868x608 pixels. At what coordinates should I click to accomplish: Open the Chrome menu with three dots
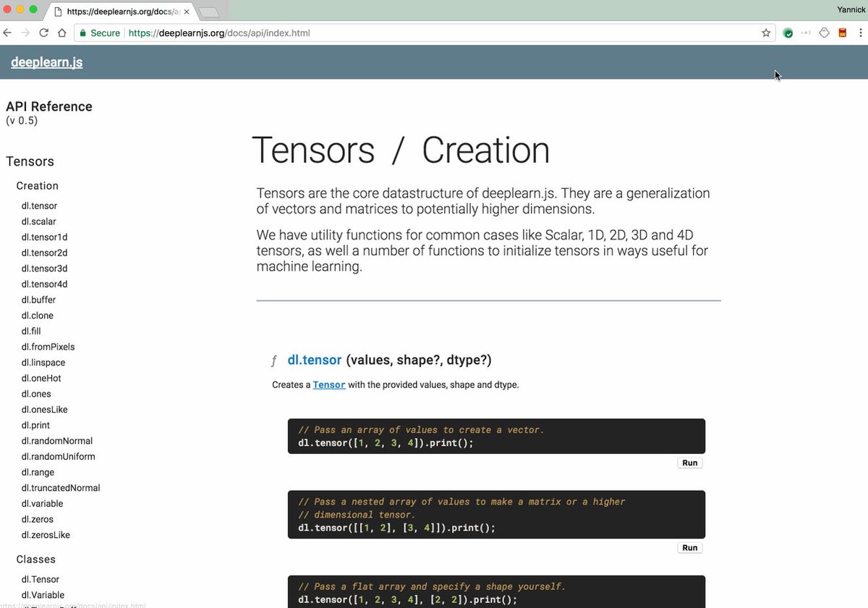[x=860, y=33]
